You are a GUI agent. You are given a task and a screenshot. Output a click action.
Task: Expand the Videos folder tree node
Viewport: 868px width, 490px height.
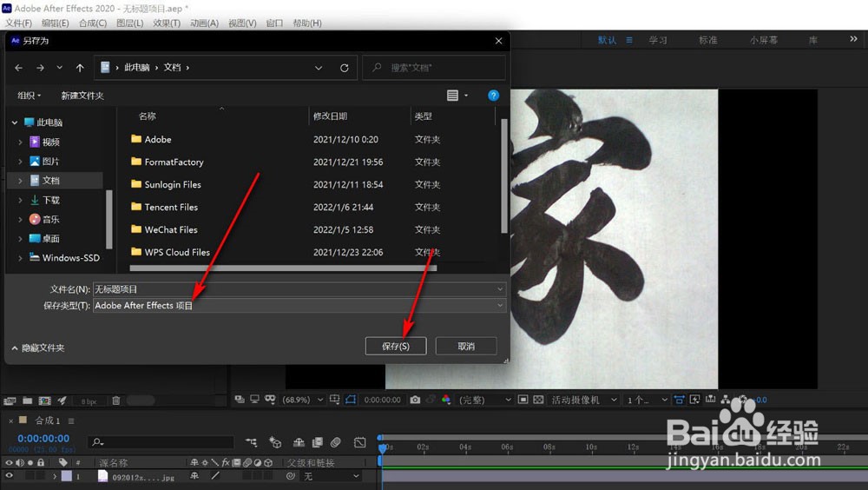[21, 142]
